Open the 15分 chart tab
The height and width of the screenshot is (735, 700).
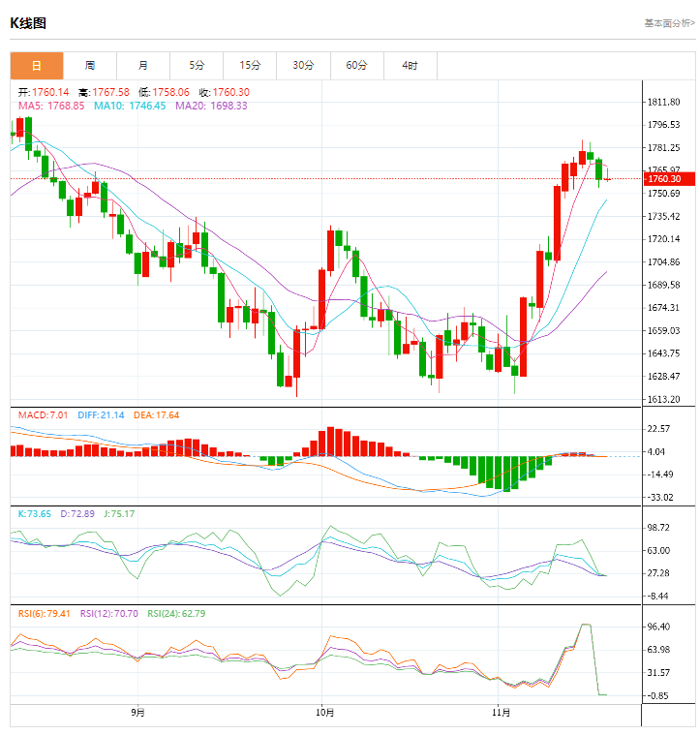(x=250, y=66)
